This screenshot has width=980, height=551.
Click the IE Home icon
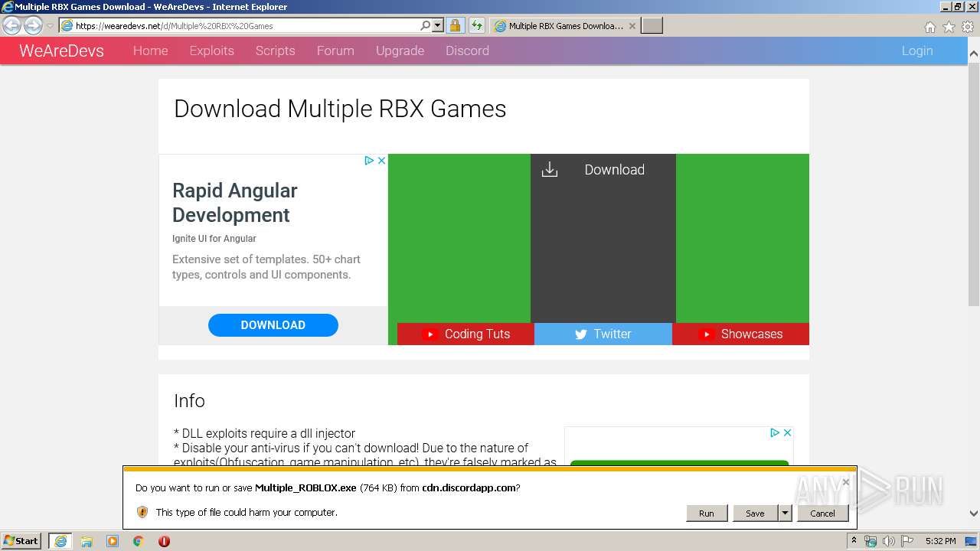929,27
